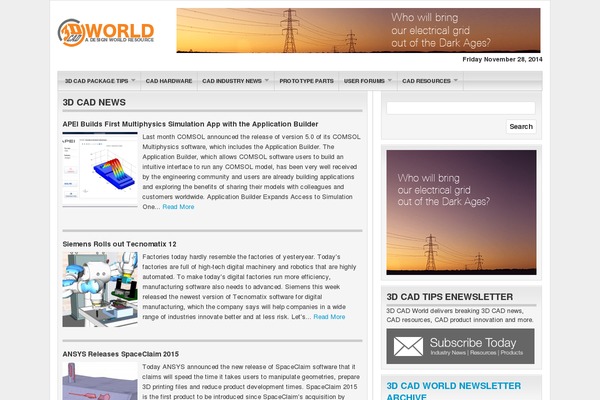Open Siemens Rolls out Tecnomatix 12 headline
The image size is (600, 400).
119,244
